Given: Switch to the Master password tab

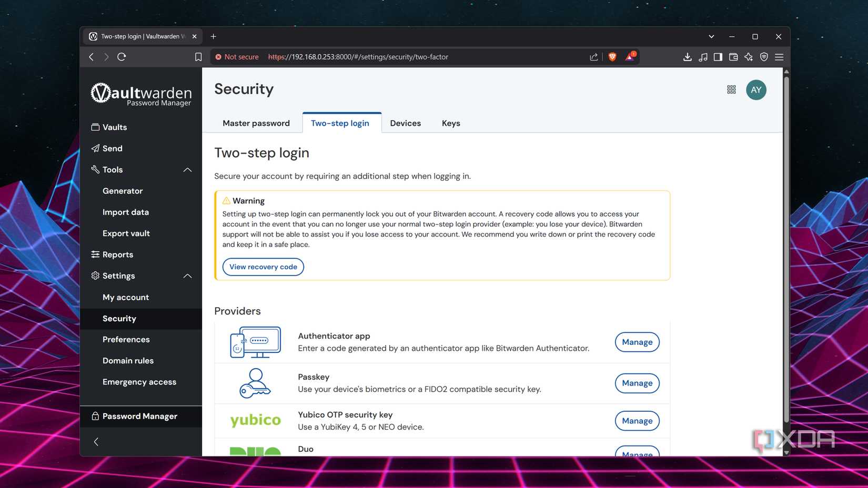Looking at the screenshot, I should [x=256, y=123].
